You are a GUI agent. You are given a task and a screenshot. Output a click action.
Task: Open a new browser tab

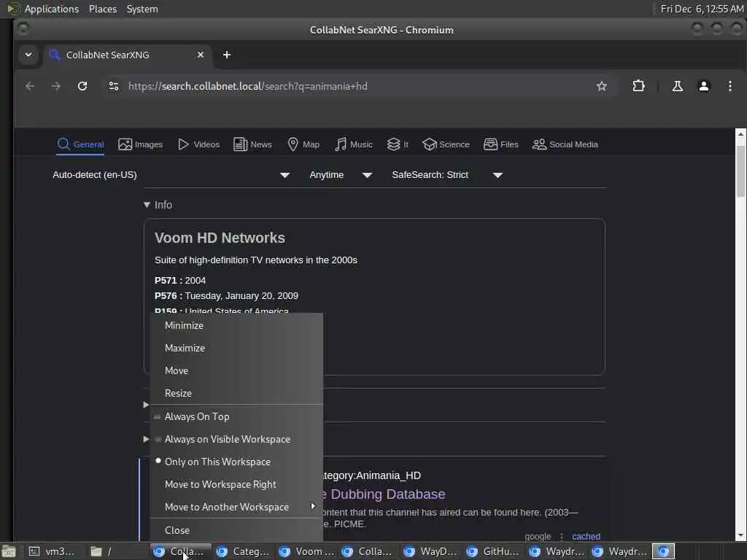click(227, 55)
